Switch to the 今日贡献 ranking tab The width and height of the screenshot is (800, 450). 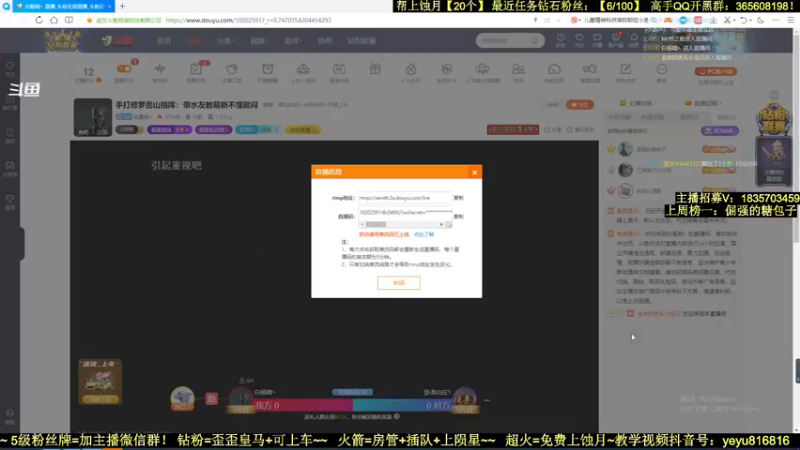(x=619, y=117)
